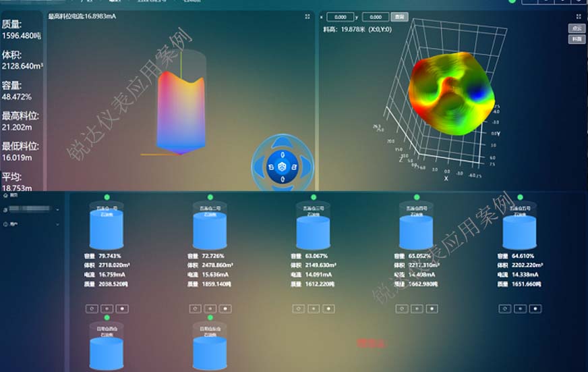
Task: Expand the blurred sidebar menu item below 首页
Action: 30,209
